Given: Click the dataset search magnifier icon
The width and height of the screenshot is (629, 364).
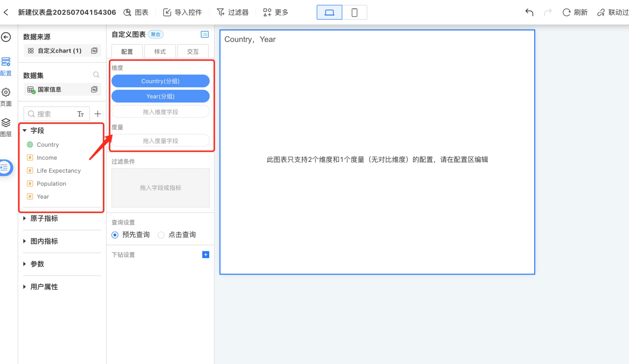Looking at the screenshot, I should tap(96, 75).
